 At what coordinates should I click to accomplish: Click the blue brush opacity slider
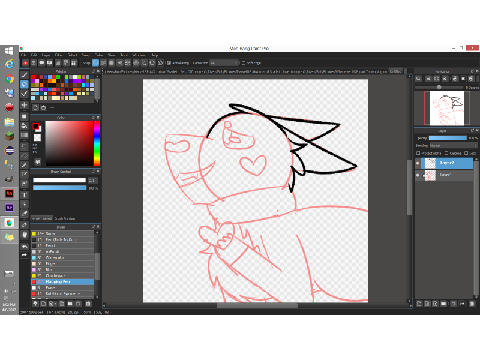(60, 188)
